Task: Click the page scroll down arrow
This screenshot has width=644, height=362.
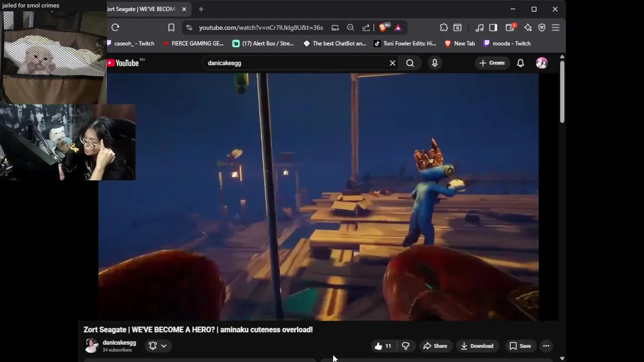Action: point(562,358)
